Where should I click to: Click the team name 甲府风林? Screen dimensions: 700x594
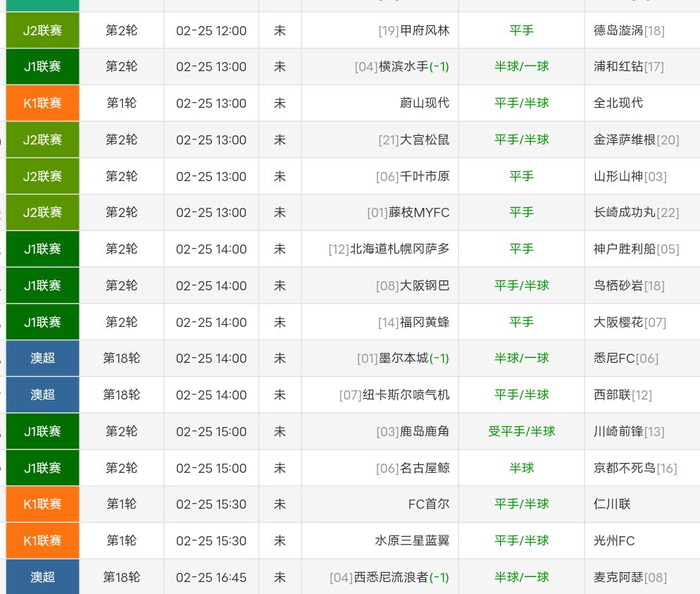[424, 30]
